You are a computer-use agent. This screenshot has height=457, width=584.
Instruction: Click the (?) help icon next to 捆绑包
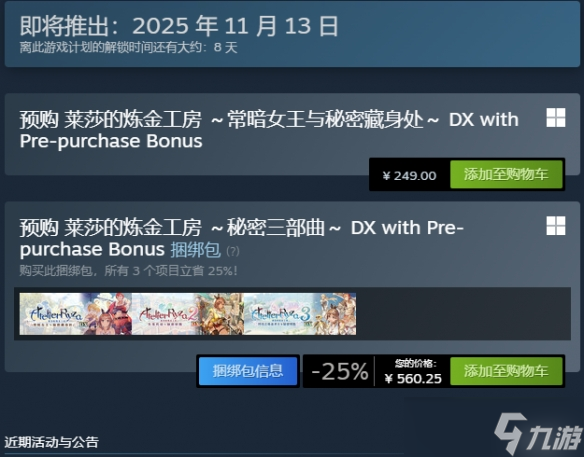tap(233, 251)
